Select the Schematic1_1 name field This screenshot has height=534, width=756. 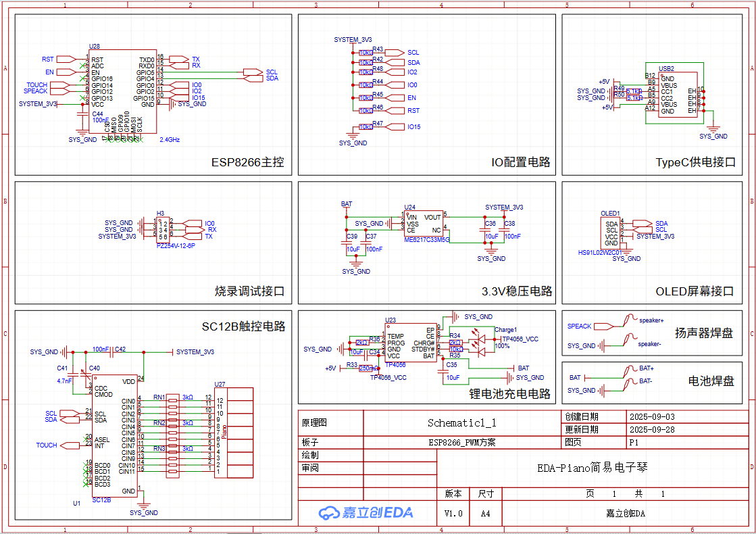coord(461,423)
